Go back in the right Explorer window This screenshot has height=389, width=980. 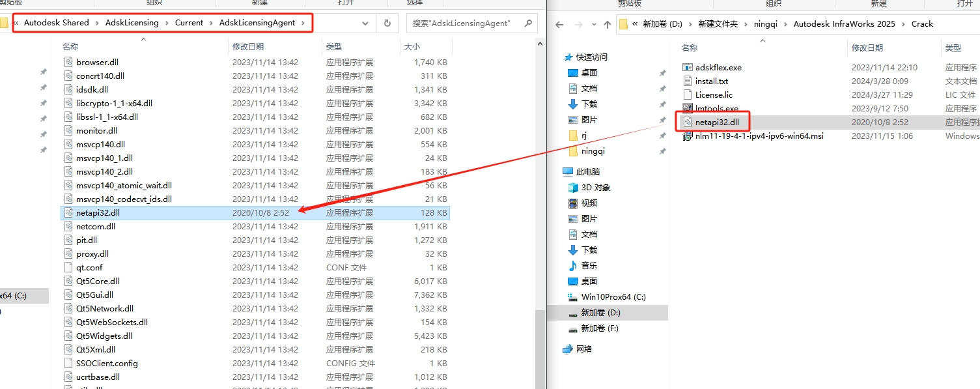point(559,24)
